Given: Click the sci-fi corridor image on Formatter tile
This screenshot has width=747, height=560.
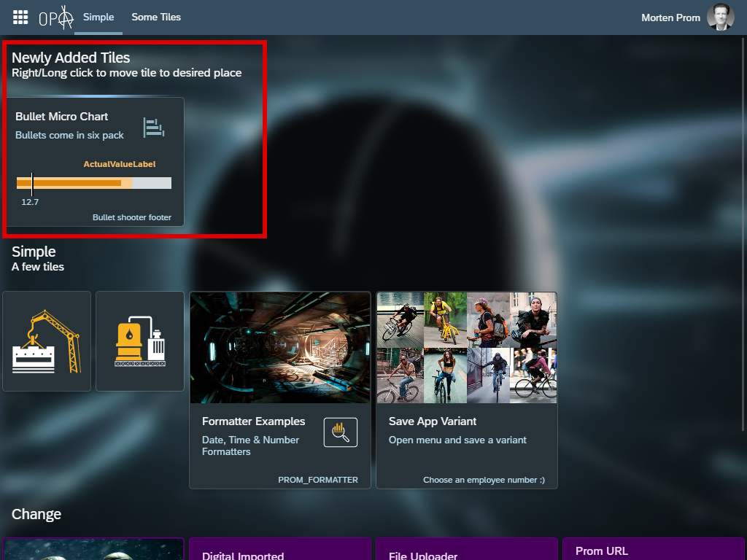Looking at the screenshot, I should pos(279,348).
